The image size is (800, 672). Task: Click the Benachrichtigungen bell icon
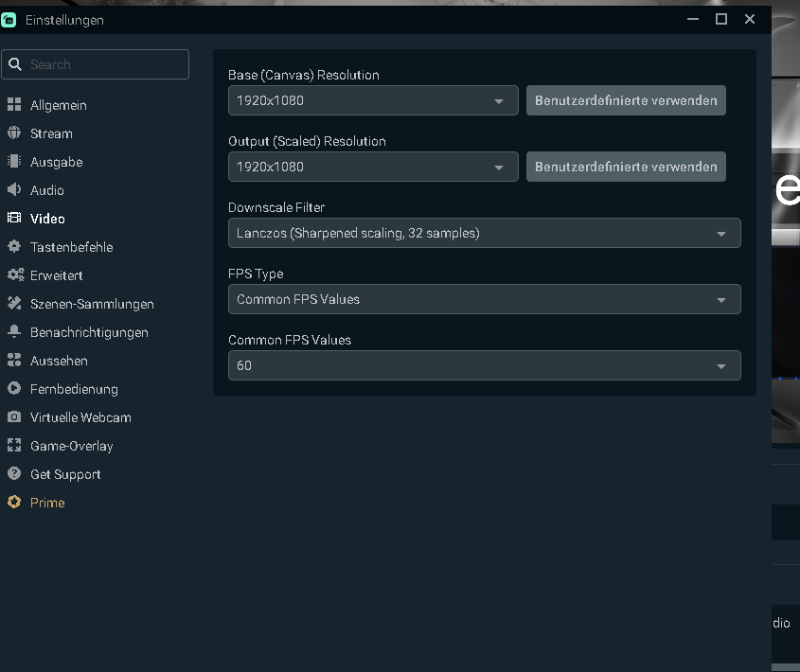[14, 332]
